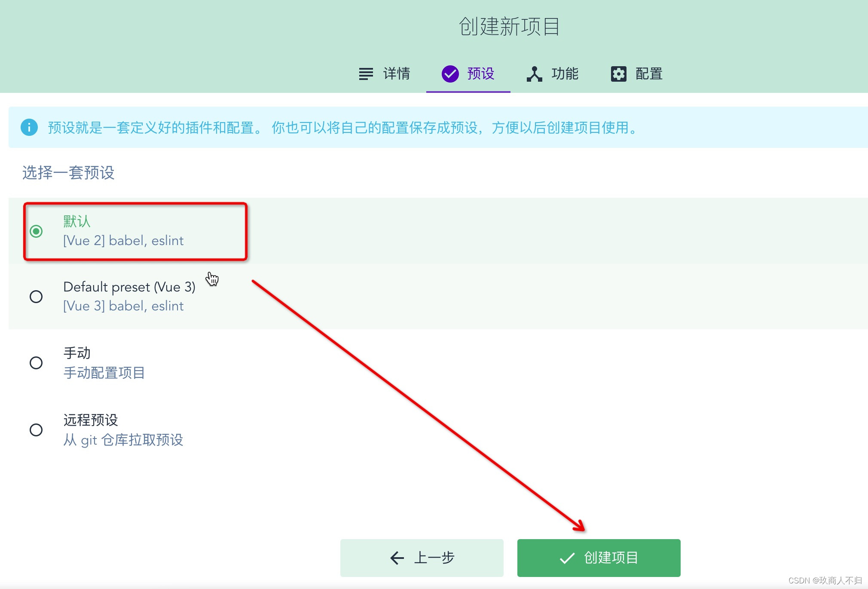The width and height of the screenshot is (868, 589).
Task: Click the [Vue 3] babel, eslint description
Action: pyautogui.click(x=123, y=306)
